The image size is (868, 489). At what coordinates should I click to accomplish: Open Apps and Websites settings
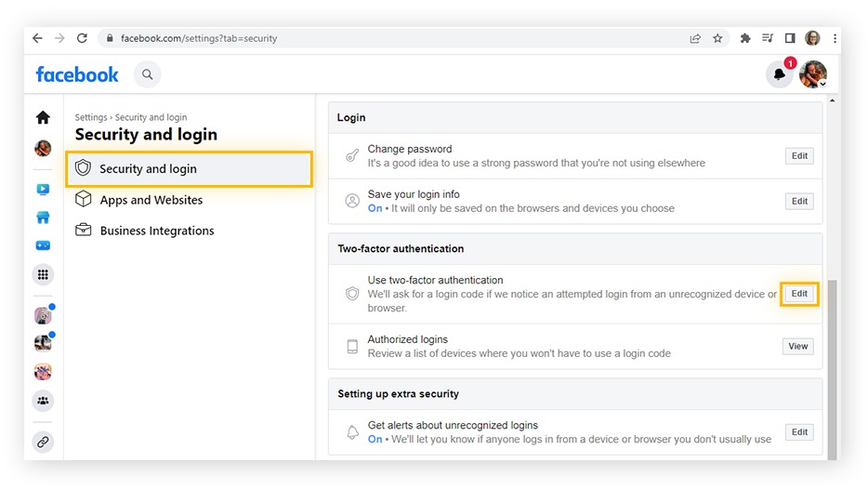coord(151,200)
